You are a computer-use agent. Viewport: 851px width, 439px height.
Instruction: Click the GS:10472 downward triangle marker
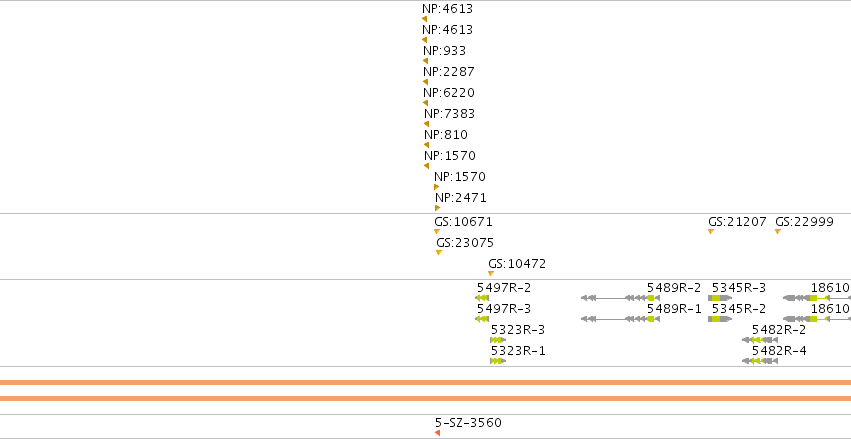tap(491, 273)
